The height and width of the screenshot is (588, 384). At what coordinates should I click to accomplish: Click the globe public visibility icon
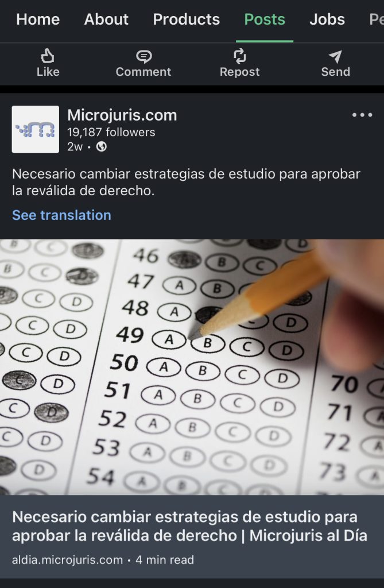[101, 146]
